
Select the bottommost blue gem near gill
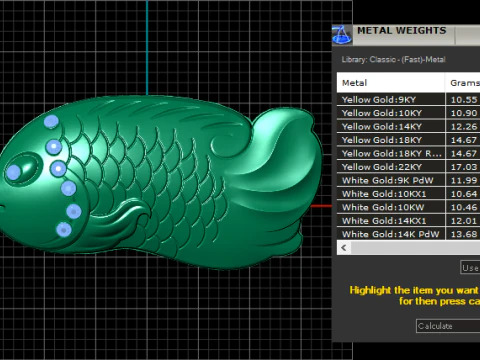click(64, 229)
